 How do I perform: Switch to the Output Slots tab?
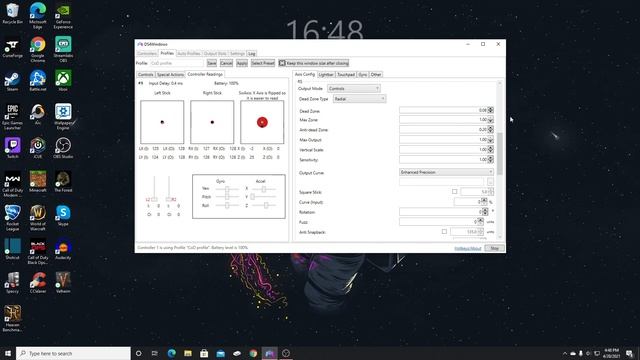(215, 54)
